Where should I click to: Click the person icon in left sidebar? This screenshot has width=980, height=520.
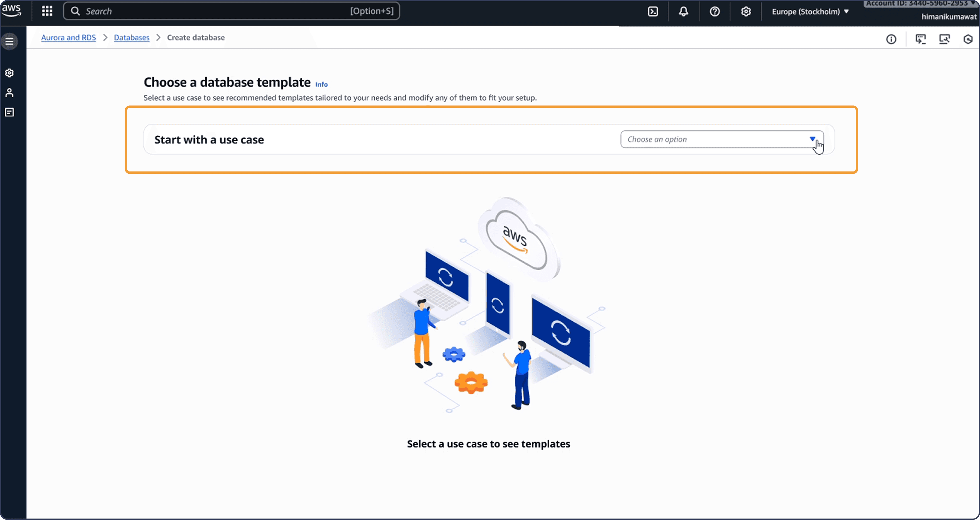9,93
